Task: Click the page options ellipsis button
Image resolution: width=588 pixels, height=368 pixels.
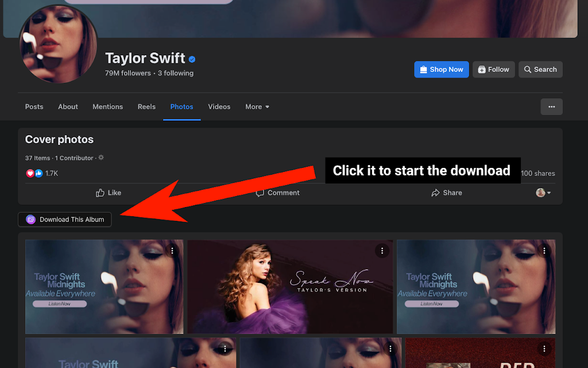Action: (x=551, y=106)
